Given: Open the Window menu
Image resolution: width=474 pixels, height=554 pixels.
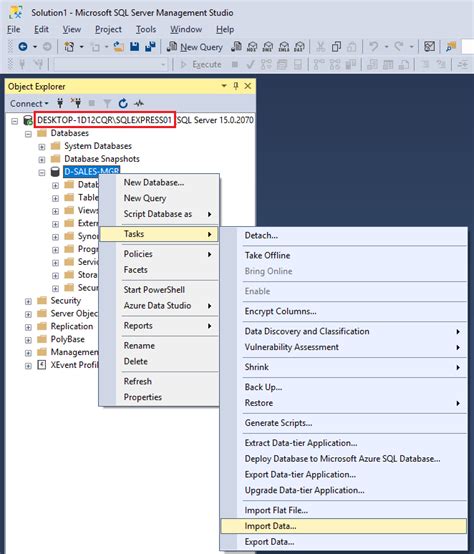Looking at the screenshot, I should 186,29.
